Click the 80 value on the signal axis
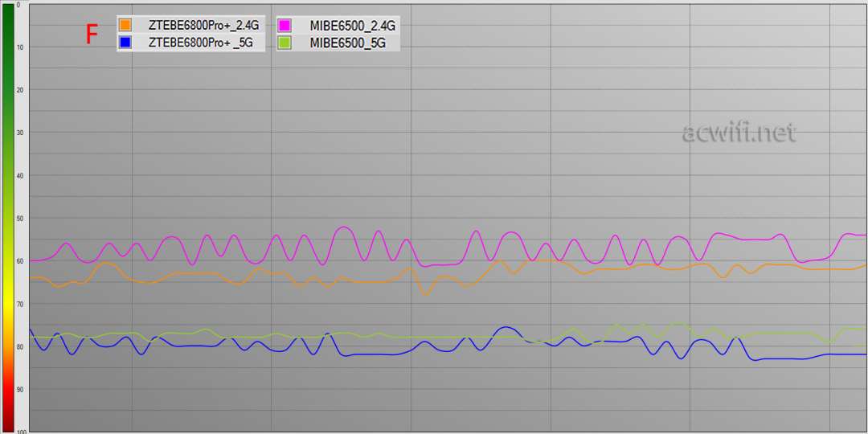This screenshot has height=434, width=868. click(x=19, y=346)
